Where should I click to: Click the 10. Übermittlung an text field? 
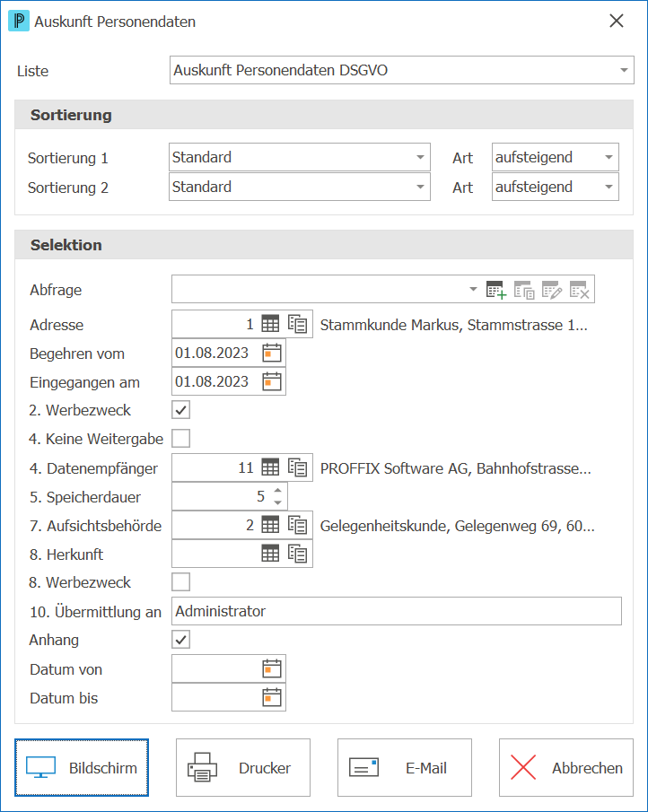397,611
